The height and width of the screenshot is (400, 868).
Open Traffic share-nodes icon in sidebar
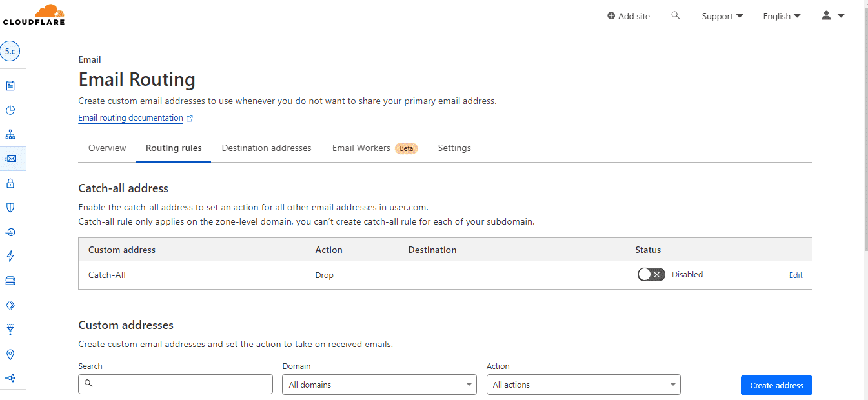(x=10, y=378)
